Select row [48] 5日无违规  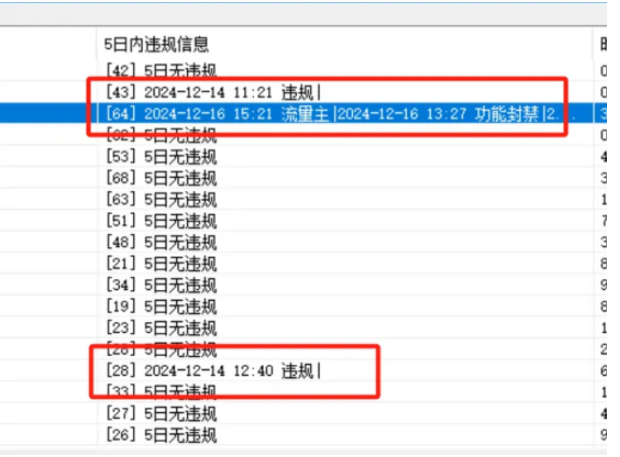pyautogui.click(x=160, y=242)
